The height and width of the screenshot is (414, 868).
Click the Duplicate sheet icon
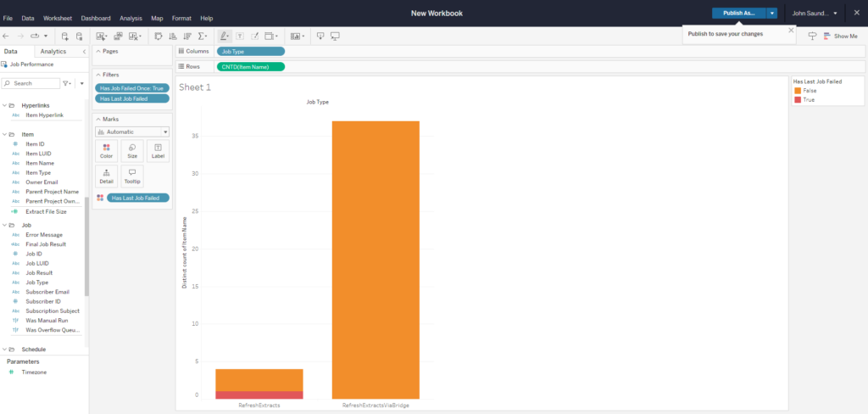[118, 36]
